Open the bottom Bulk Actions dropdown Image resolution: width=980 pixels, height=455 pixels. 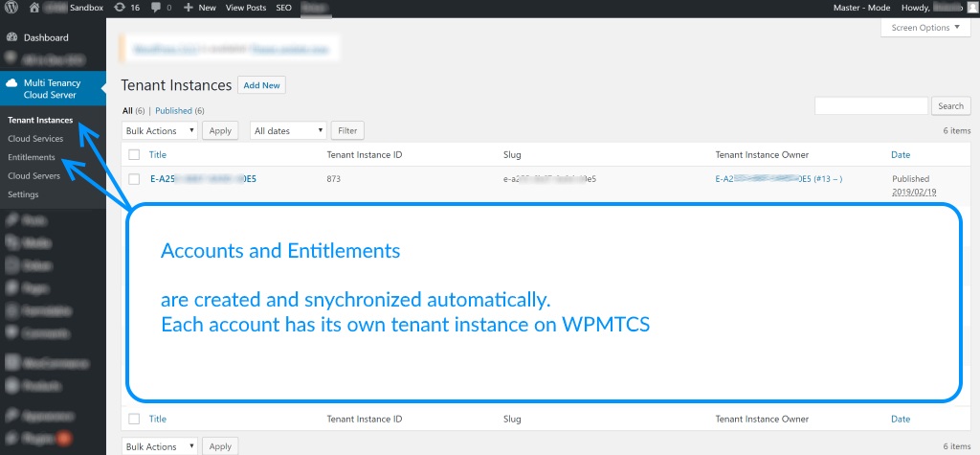(160, 446)
